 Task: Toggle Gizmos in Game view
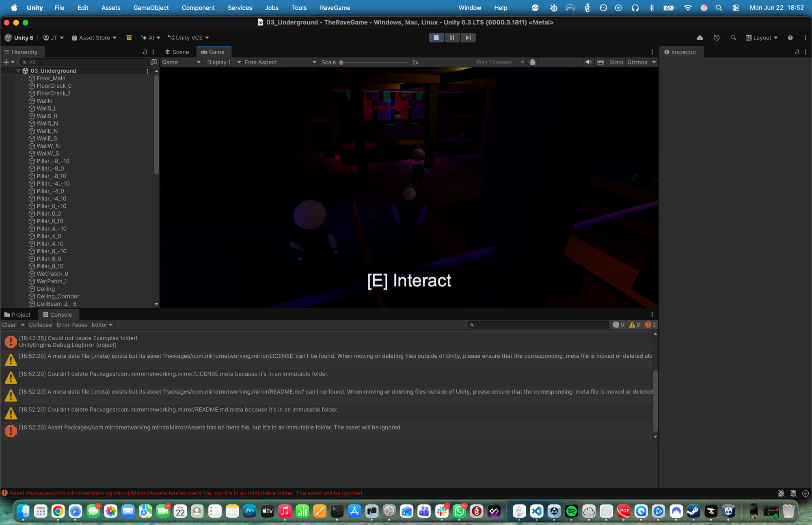(637, 62)
